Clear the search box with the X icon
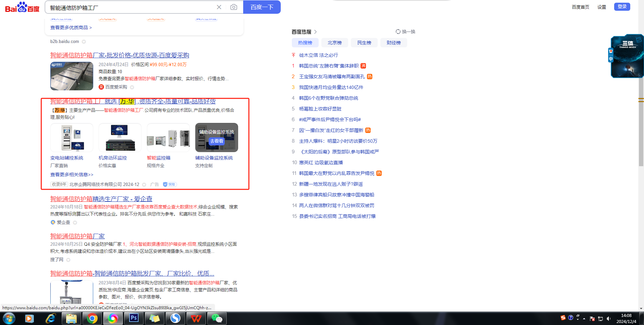Viewport: 644px width, 325px height. (219, 7)
